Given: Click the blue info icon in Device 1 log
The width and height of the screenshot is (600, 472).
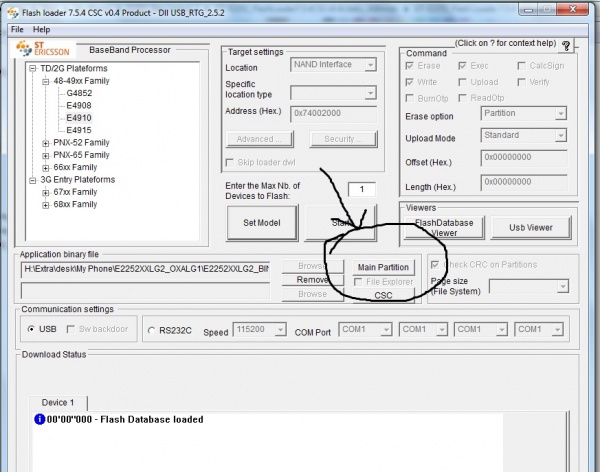Looking at the screenshot, I should click(x=39, y=419).
